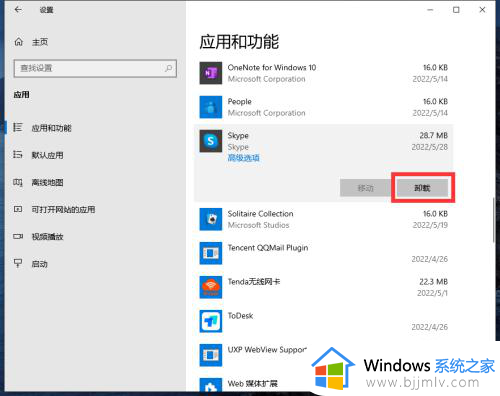
Task: Select OneNote for Windows 10 entry
Action: tap(272, 67)
